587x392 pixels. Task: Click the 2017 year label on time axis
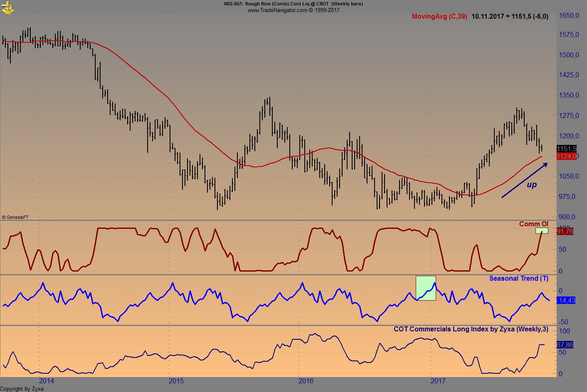coord(438,381)
